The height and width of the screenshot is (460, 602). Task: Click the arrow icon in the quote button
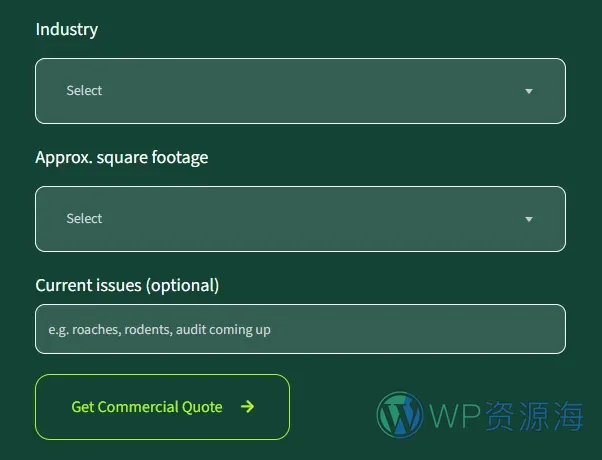click(247, 407)
